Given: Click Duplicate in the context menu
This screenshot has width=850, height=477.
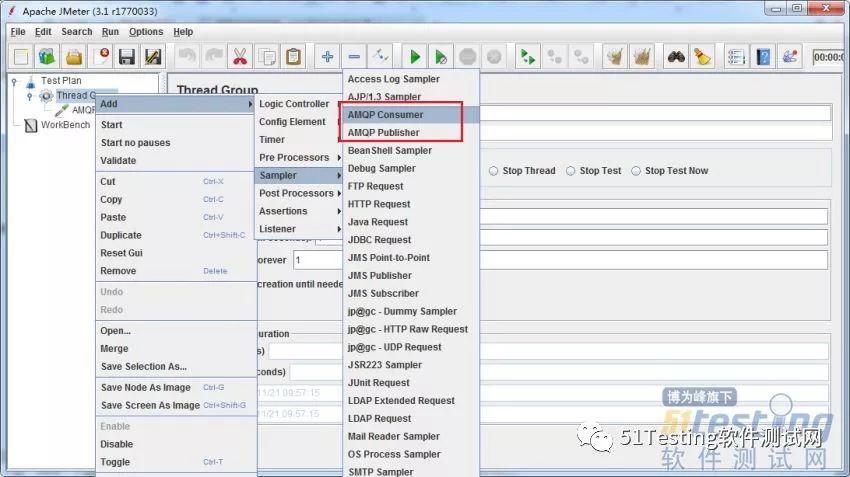Looking at the screenshot, I should point(175,235).
